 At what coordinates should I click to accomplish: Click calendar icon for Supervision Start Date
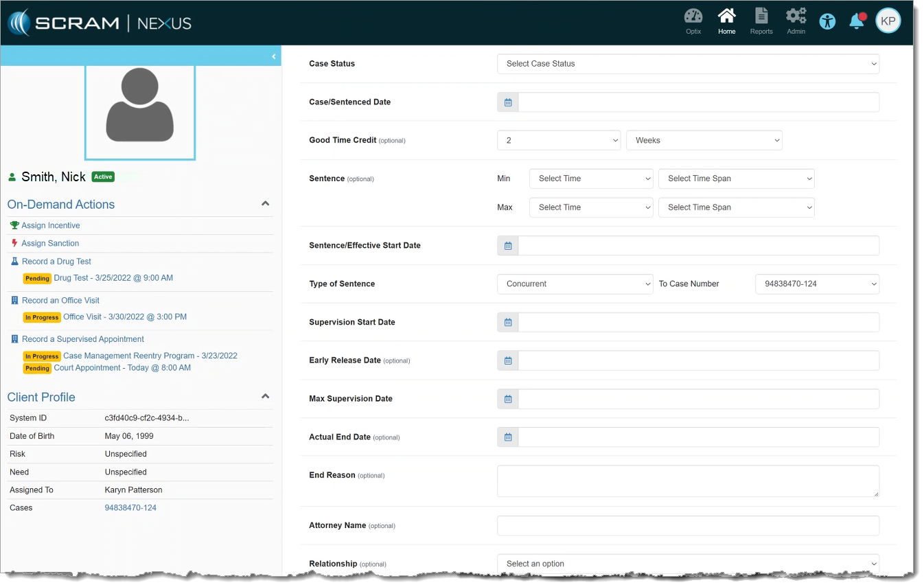508,323
